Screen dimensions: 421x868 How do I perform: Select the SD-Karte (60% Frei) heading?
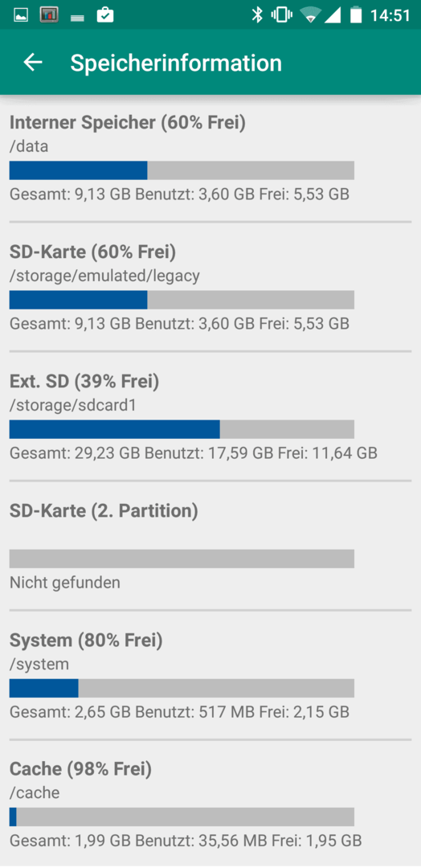92,252
